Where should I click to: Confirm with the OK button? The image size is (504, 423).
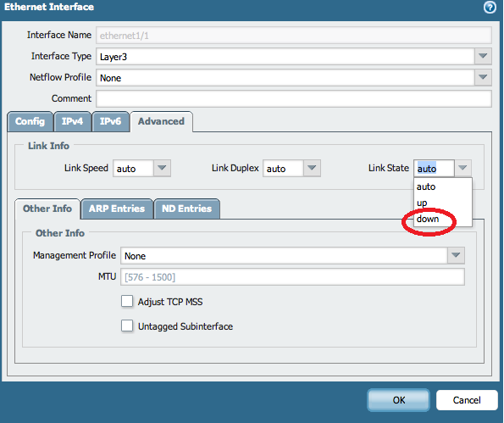coord(399,400)
